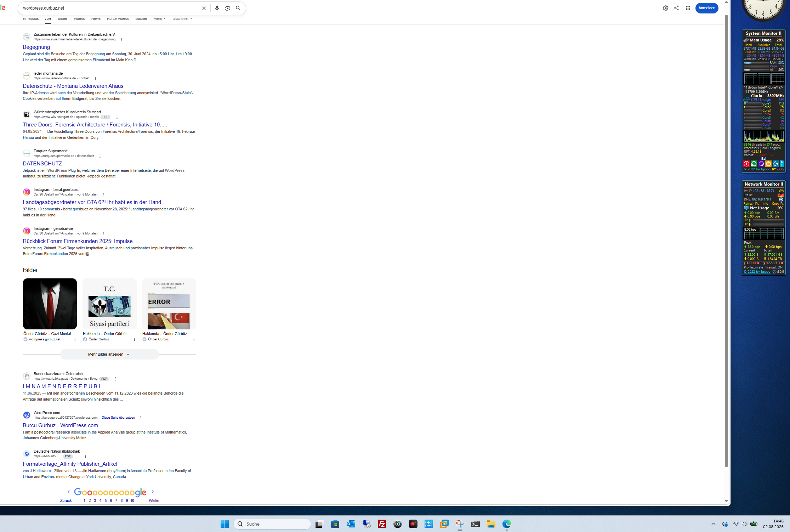The height and width of the screenshot is (532, 790).
Task: Click the update arrows icon in Network Monitor
Action: coord(774,272)
